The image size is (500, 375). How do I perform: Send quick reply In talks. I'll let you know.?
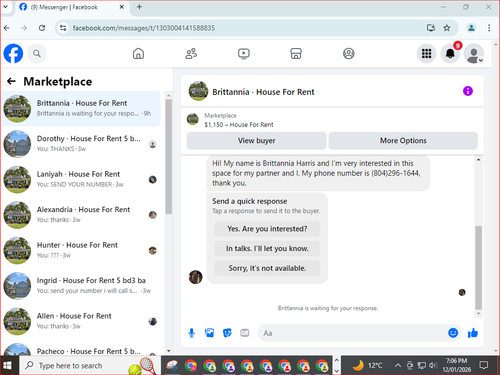point(267,248)
